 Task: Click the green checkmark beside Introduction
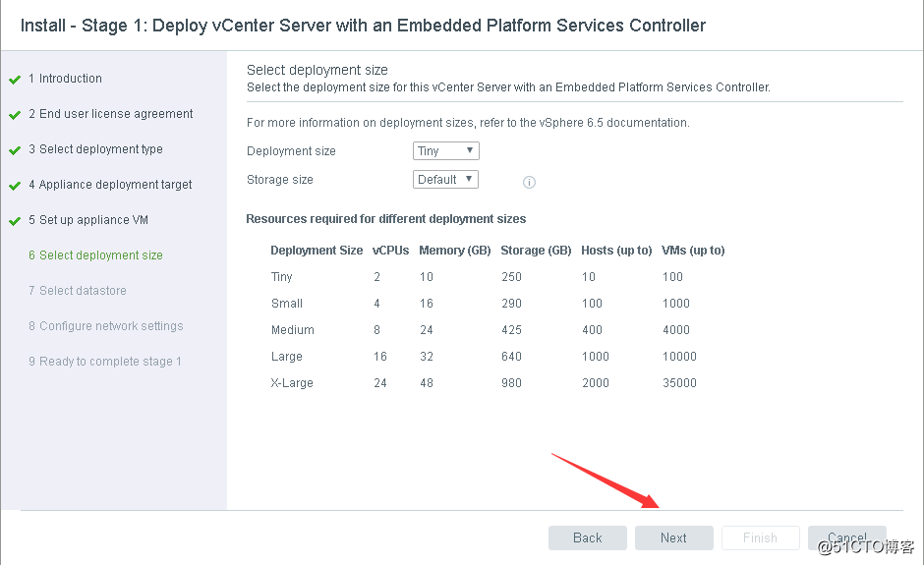(x=15, y=80)
